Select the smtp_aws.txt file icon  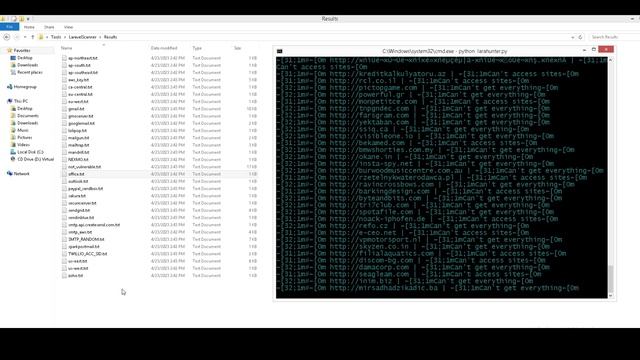tap(64, 232)
